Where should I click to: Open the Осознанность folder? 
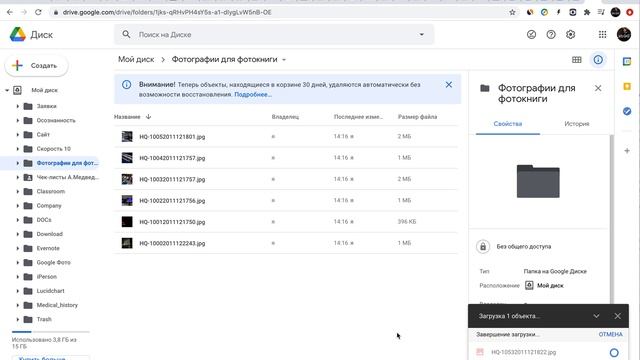pyautogui.click(x=56, y=120)
